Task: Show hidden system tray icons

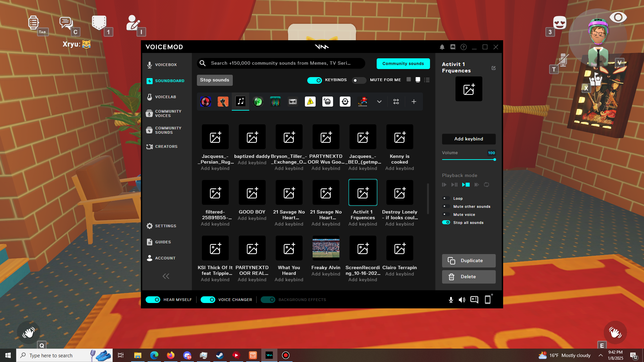Action: point(601,355)
